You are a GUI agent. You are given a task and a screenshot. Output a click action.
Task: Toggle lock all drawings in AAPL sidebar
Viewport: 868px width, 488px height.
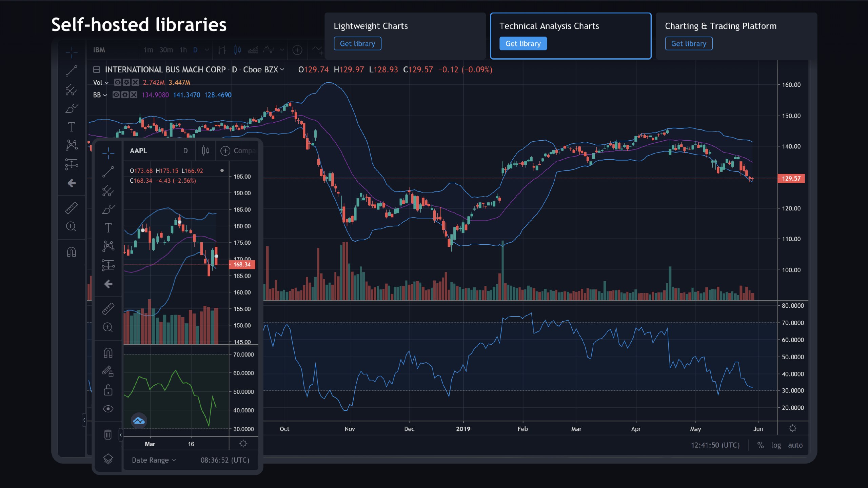point(108,390)
